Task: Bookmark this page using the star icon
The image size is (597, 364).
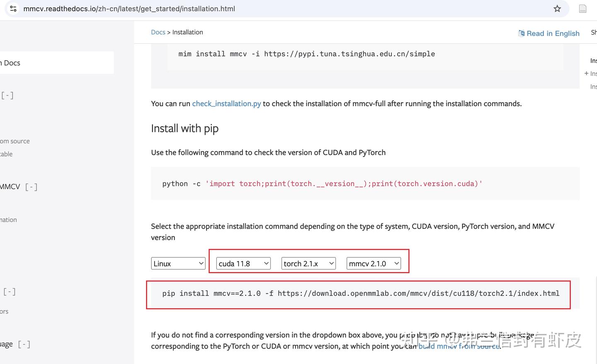Action: tap(557, 8)
